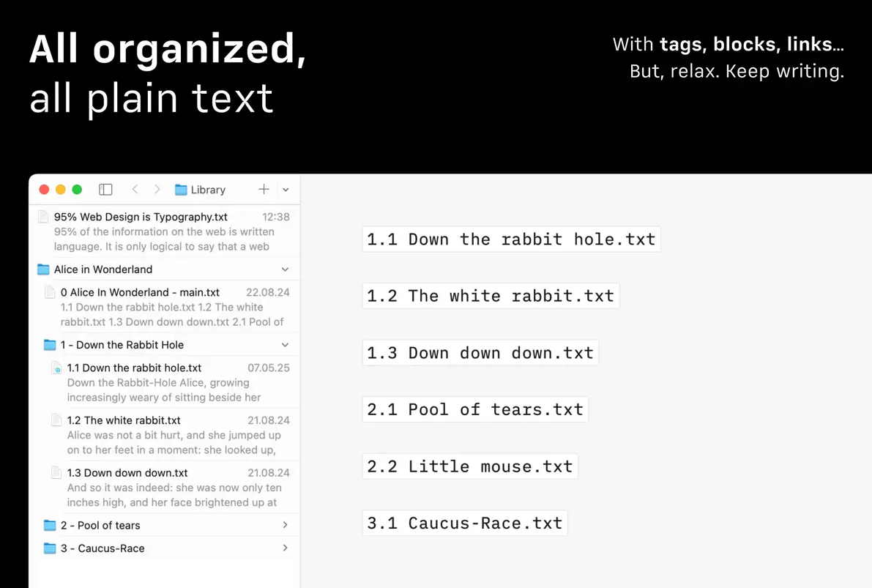Go forward with the right chevron
This screenshot has height=588, width=872.
pyautogui.click(x=157, y=190)
